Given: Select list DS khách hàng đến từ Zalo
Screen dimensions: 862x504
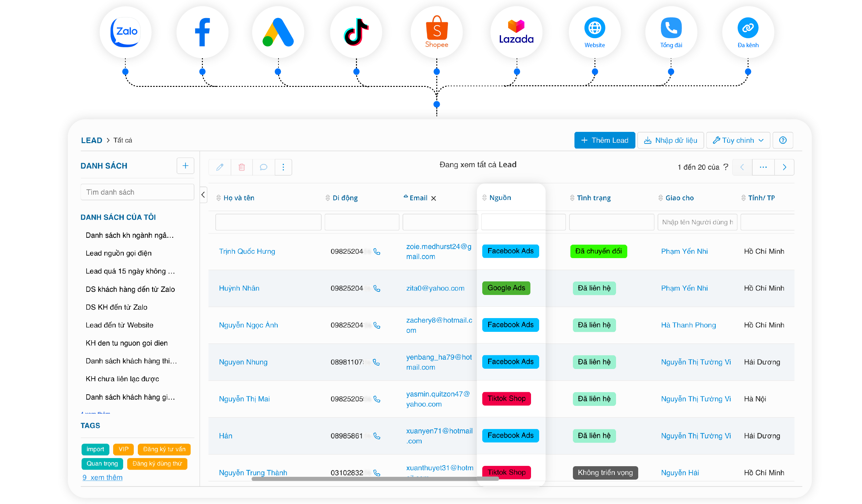Looking at the screenshot, I should 130,289.
